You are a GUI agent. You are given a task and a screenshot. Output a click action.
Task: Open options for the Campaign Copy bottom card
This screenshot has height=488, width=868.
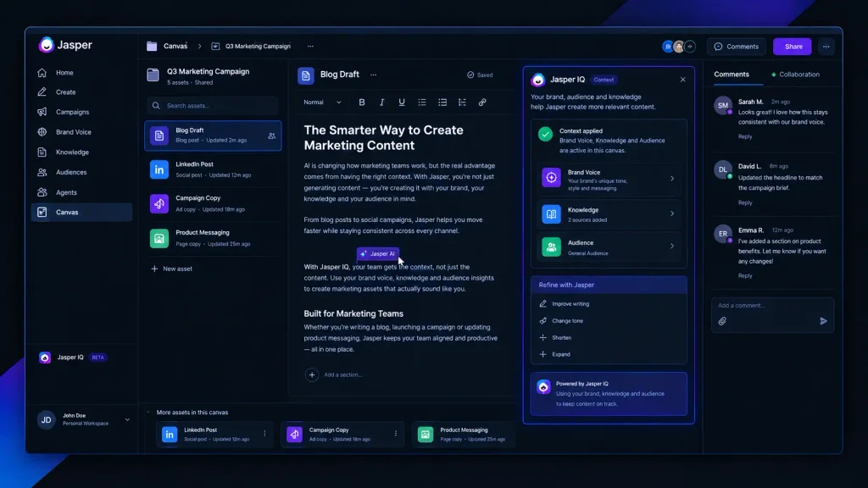click(395, 434)
